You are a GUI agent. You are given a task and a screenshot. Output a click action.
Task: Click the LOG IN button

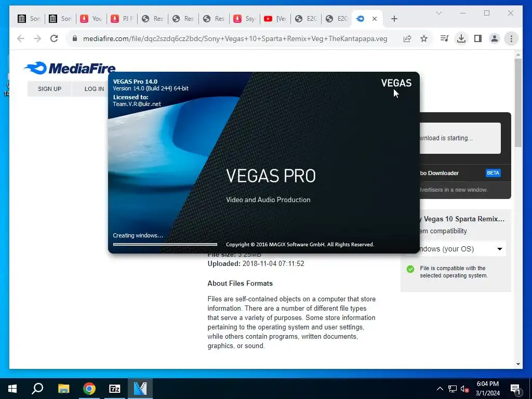click(x=94, y=89)
